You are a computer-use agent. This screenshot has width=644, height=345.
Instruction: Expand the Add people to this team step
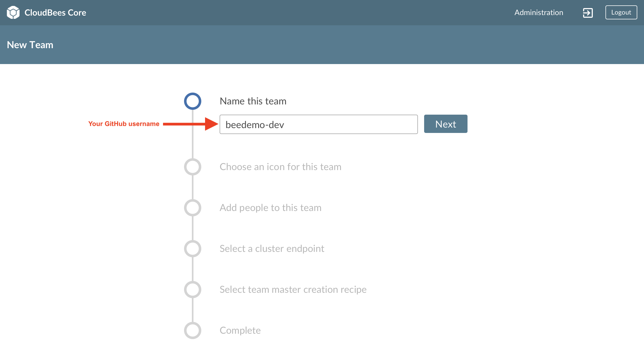coord(271,208)
